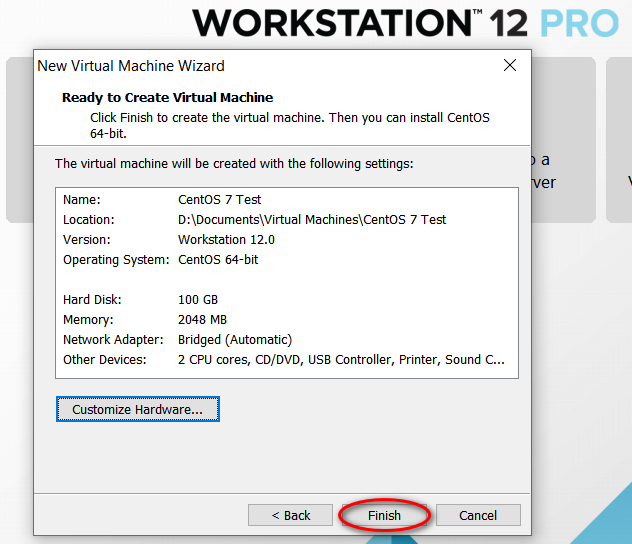Cancel the New Virtual Machine Wizard
632x544 pixels.
pyautogui.click(x=478, y=515)
